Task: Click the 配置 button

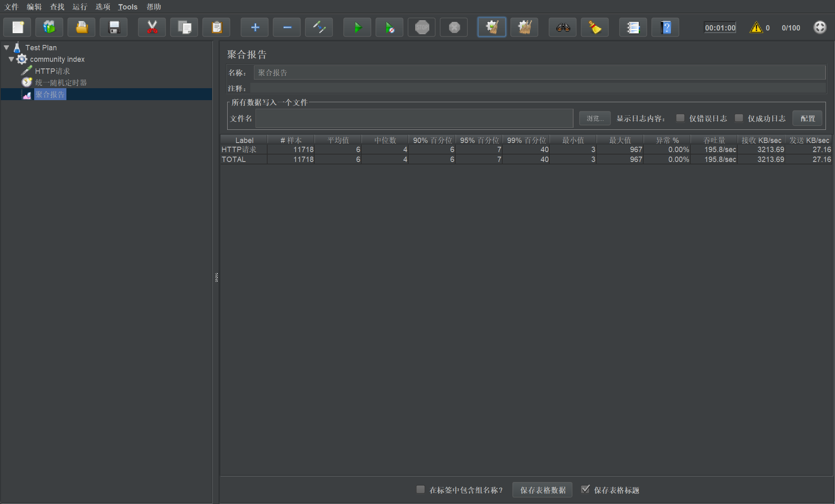Action: tap(807, 119)
